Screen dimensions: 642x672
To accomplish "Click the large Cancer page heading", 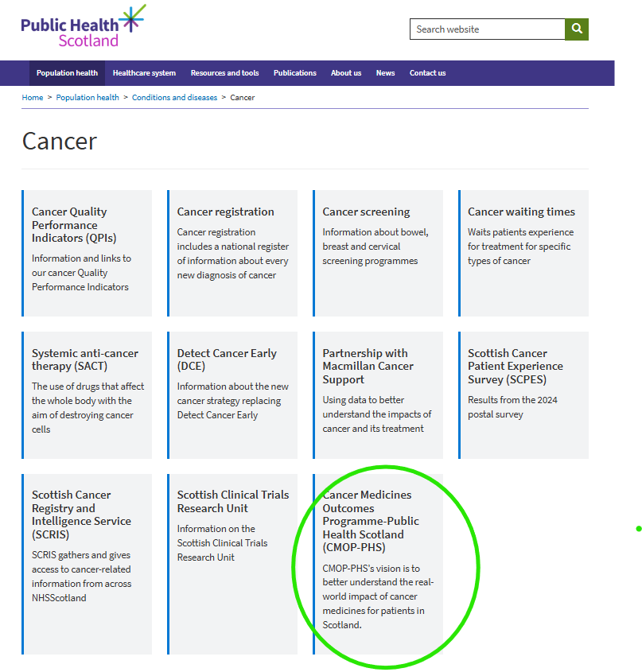I will pos(60,141).
